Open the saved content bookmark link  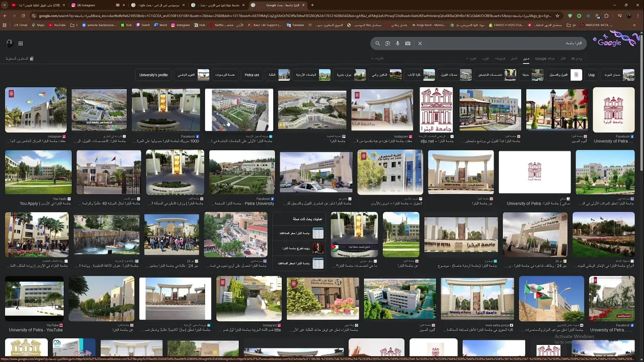coord(20,59)
